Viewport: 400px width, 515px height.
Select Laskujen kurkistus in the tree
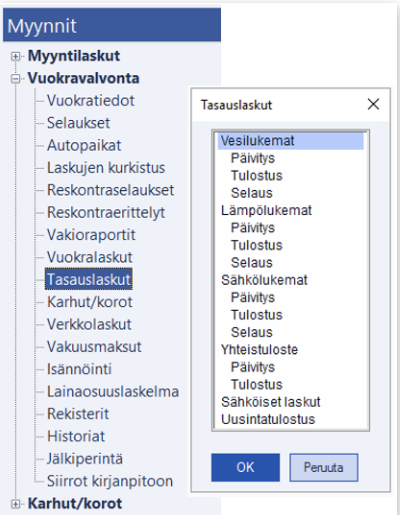pos(106,168)
